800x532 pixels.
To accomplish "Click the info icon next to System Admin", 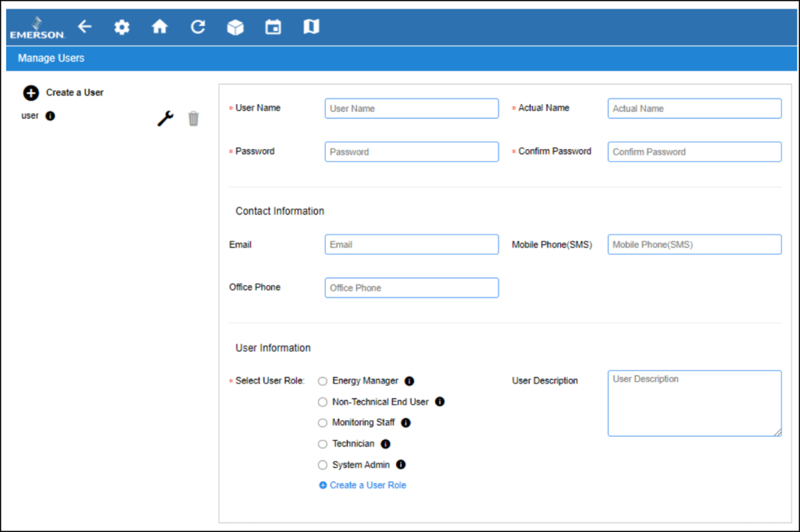I will click(x=400, y=464).
